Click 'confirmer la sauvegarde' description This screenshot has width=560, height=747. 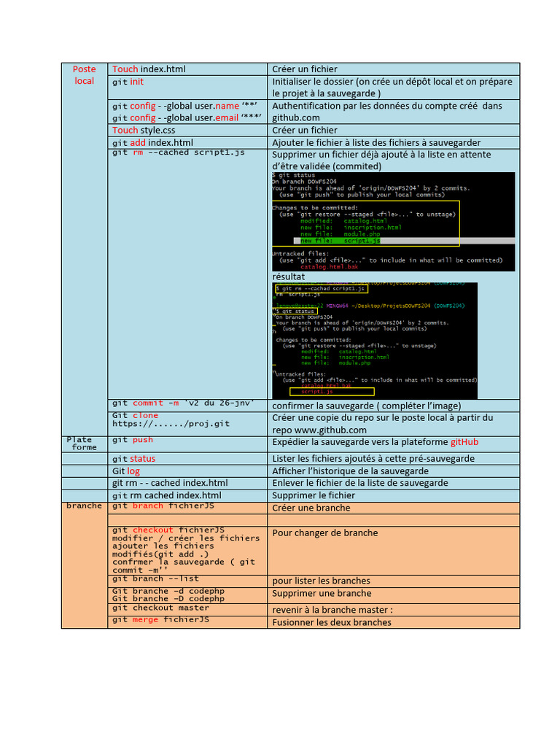pyautogui.click(x=366, y=406)
